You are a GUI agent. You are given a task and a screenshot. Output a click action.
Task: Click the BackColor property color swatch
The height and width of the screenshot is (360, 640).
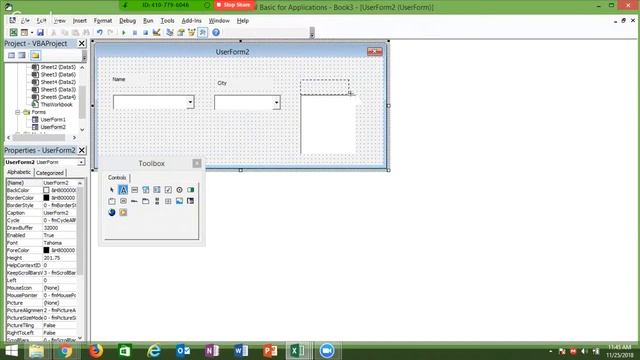click(x=46, y=190)
